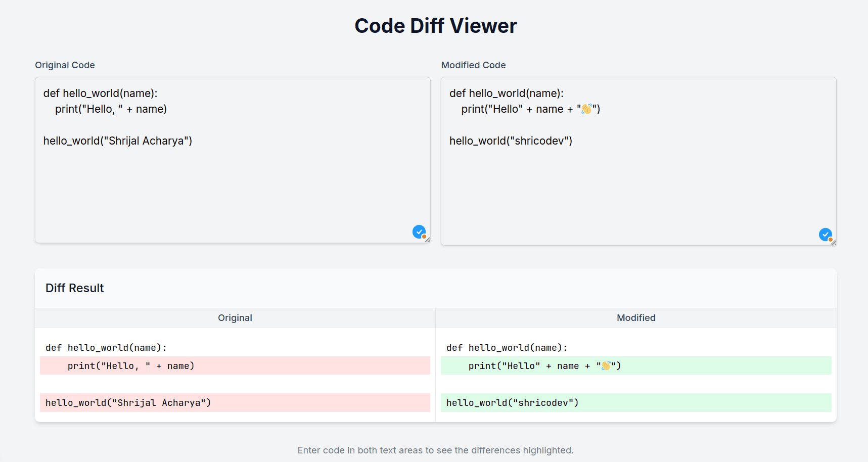Click the checkmark badge in Original Code box
The width and height of the screenshot is (868, 462).
[x=419, y=232]
